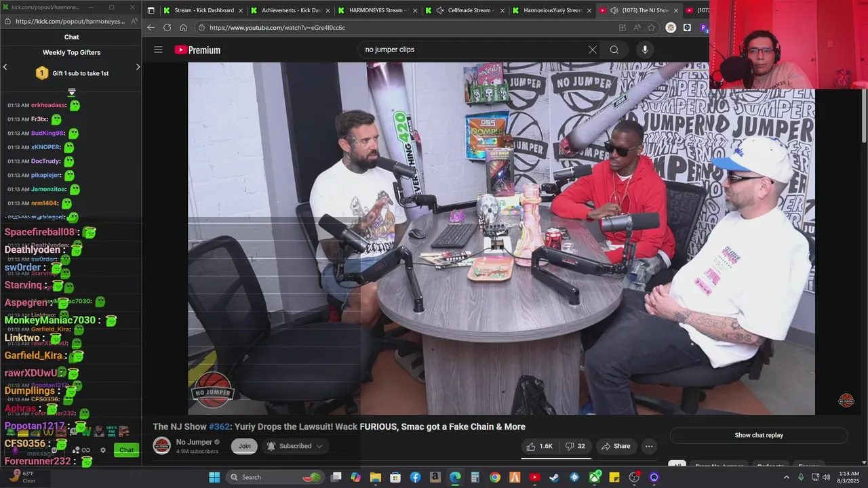Viewport: 868px width, 488px height.
Task: Click username MonkeyManiac7030 in chat overlay
Action: tap(50, 320)
